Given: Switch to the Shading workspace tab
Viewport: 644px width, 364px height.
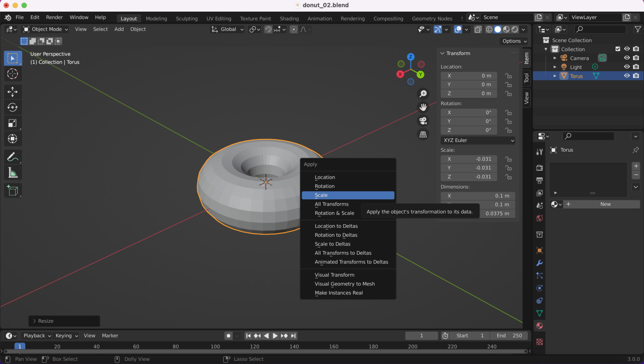Looking at the screenshot, I should 289,18.
